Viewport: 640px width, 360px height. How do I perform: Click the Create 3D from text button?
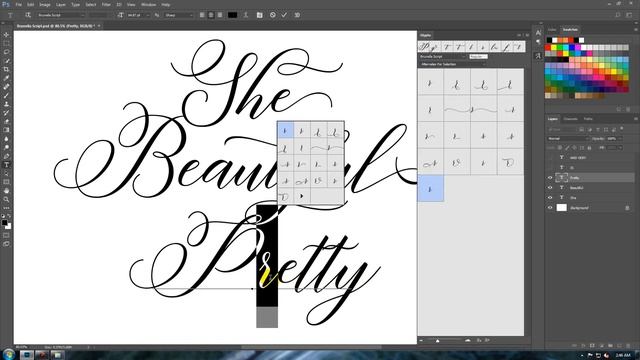pos(297,15)
